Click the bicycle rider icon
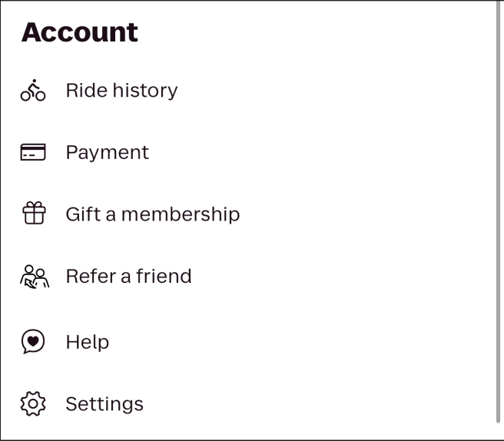This screenshot has height=441, width=504. (x=33, y=91)
